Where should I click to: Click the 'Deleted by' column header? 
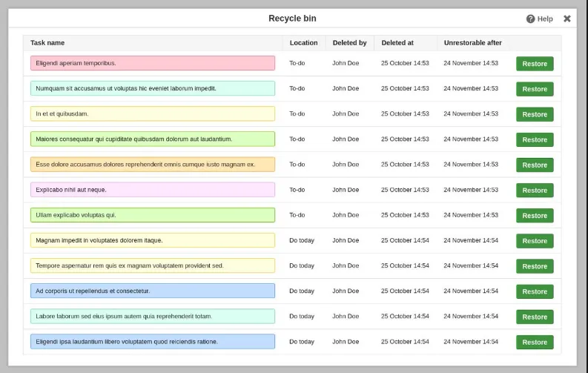(349, 43)
